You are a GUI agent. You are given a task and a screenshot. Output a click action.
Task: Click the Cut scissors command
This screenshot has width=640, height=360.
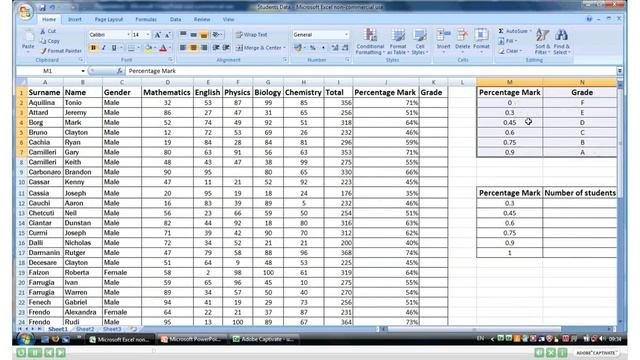[x=48, y=31]
